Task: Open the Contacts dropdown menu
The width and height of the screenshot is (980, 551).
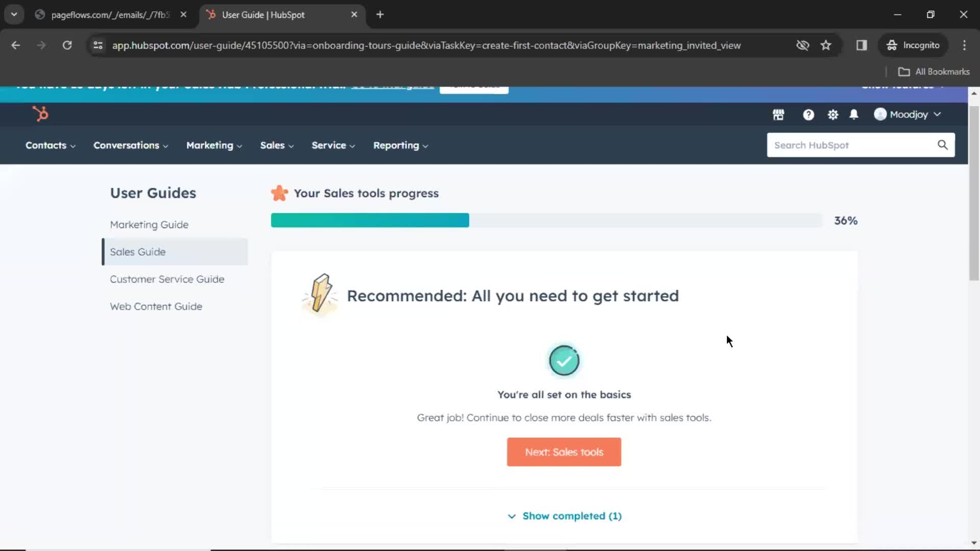Action: point(49,145)
